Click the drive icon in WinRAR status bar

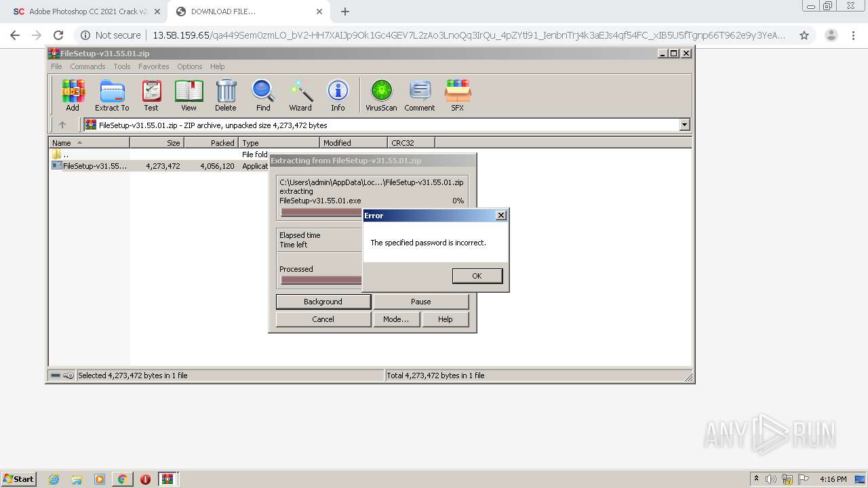coord(56,375)
